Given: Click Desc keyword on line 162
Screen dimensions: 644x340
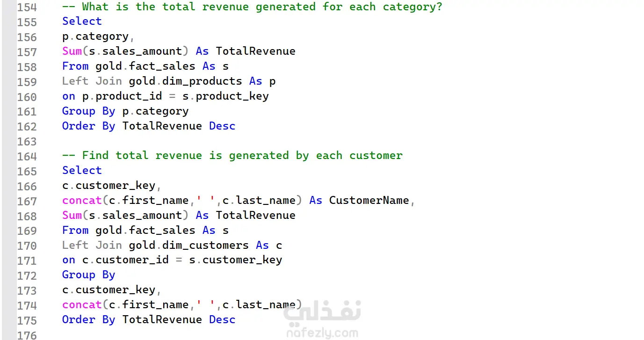Looking at the screenshot, I should 222,126.
